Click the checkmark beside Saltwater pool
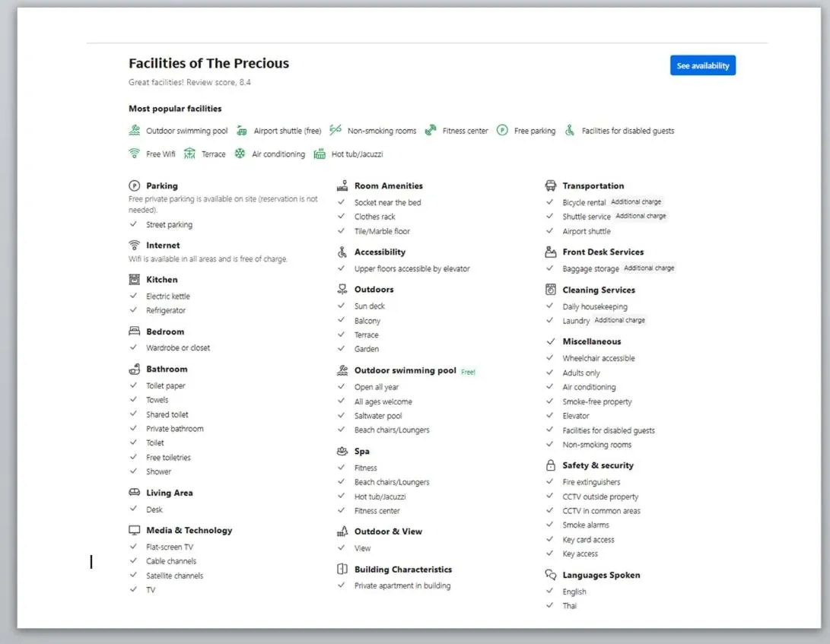830x644 pixels. (x=342, y=415)
